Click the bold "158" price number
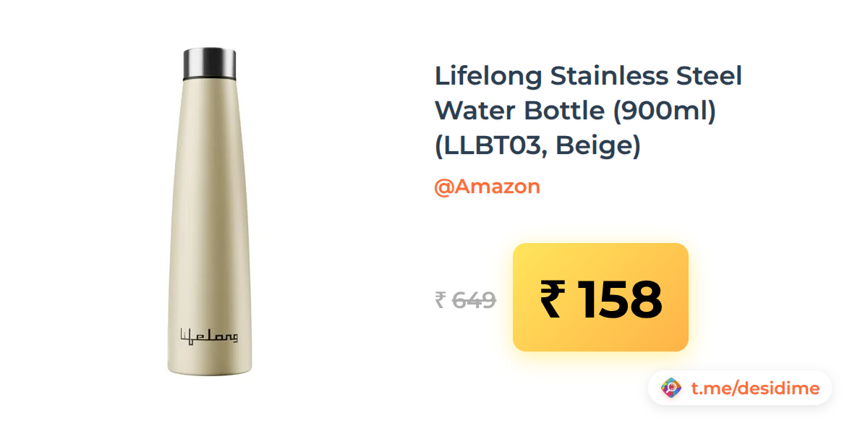Viewport: 868px width, 434px height. tap(621, 299)
